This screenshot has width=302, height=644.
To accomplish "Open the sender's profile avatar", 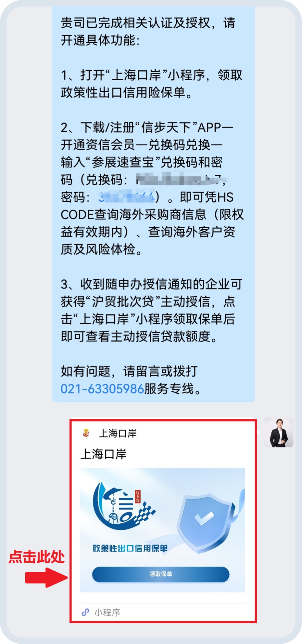I will click(278, 432).
